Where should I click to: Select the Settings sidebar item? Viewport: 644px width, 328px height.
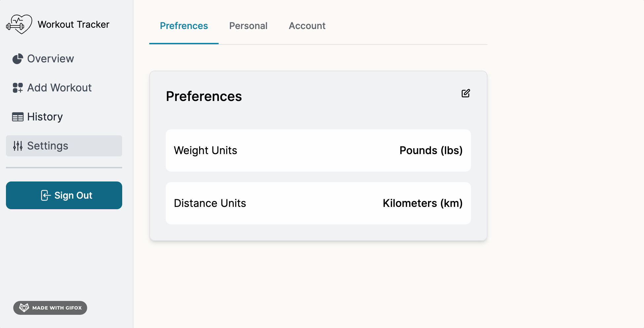[x=64, y=146]
